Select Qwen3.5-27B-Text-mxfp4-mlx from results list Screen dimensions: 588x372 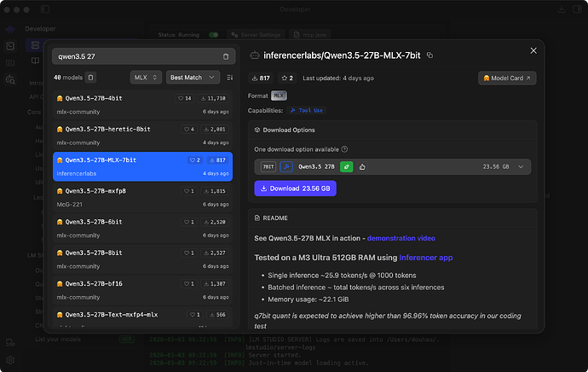pyautogui.click(x=142, y=317)
